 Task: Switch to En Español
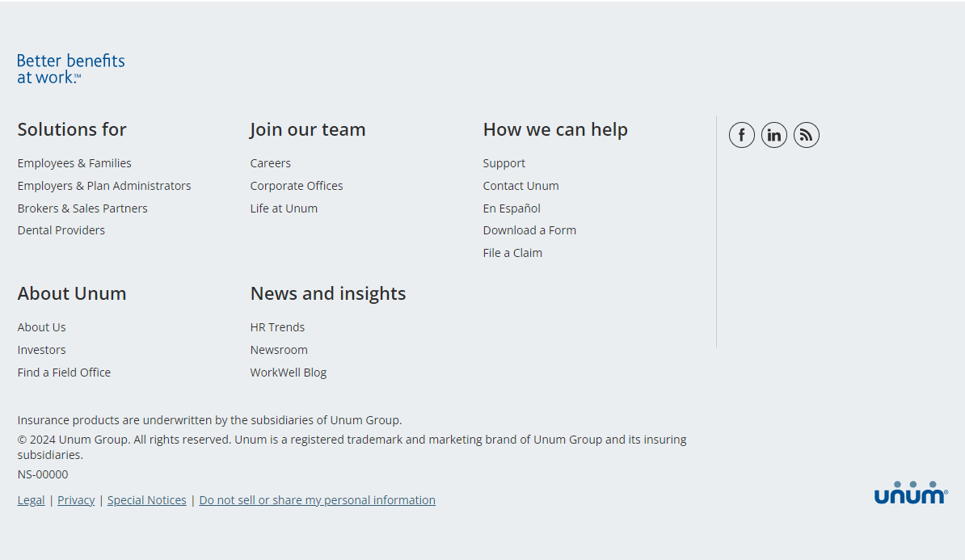[x=512, y=208]
